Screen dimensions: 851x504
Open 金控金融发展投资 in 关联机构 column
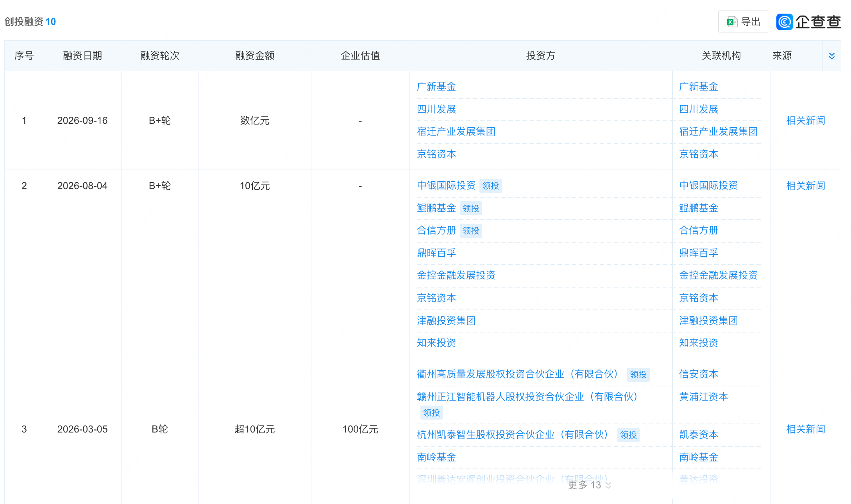(718, 275)
